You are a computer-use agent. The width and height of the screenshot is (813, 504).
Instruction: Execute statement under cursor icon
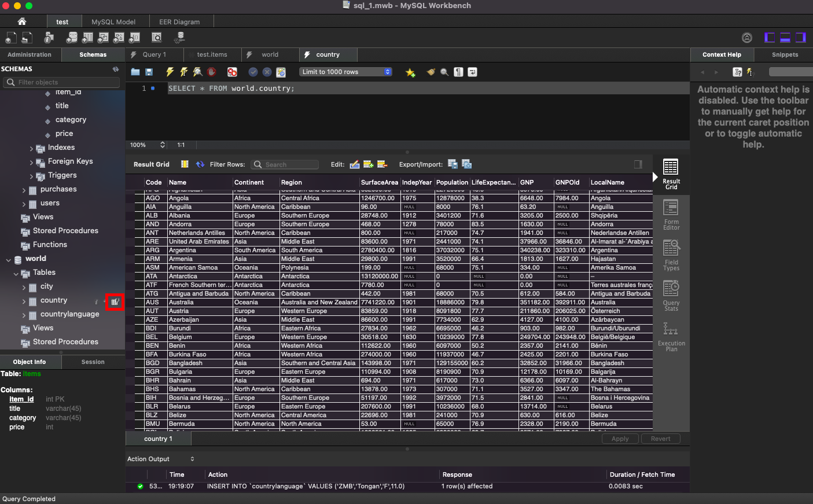[x=184, y=72]
